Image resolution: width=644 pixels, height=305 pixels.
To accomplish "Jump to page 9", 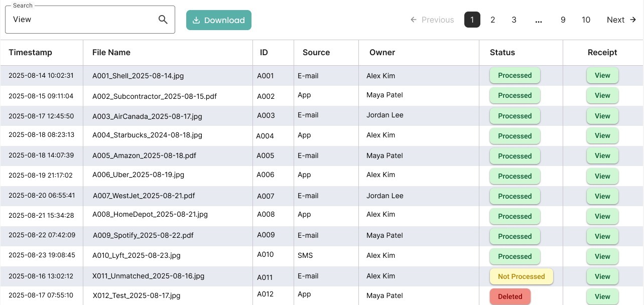I will pos(563,20).
